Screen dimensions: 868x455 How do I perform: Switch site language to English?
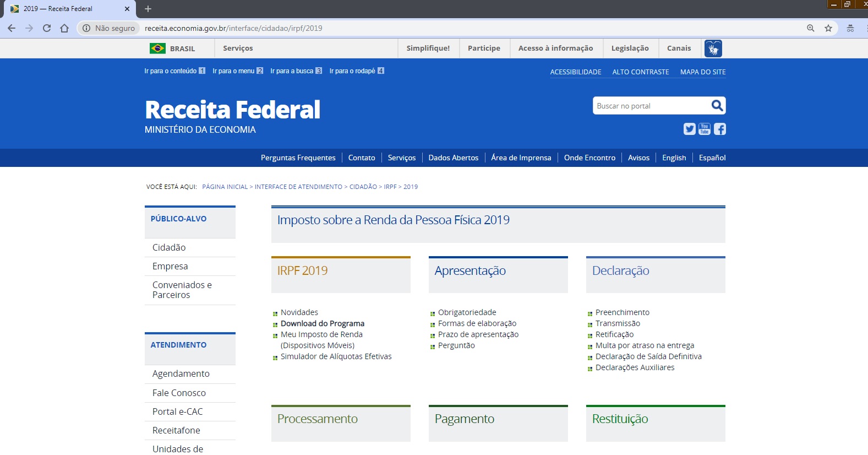click(674, 158)
